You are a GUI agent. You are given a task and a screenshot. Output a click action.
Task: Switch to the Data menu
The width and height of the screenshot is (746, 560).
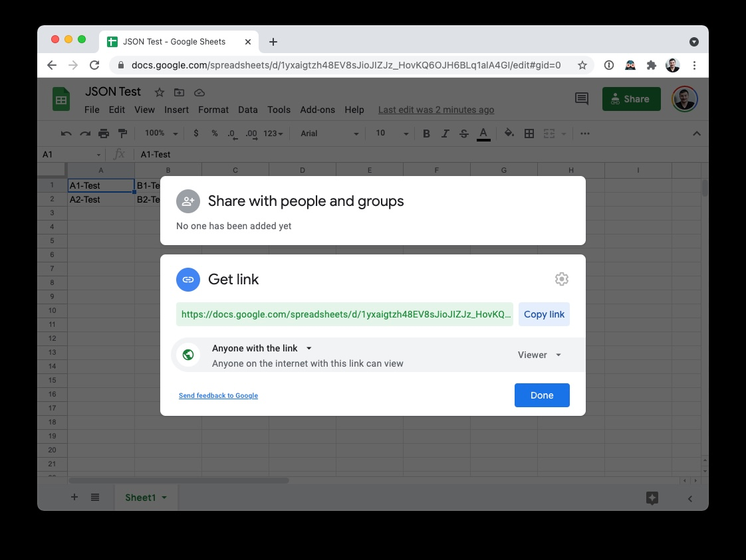pyautogui.click(x=247, y=110)
